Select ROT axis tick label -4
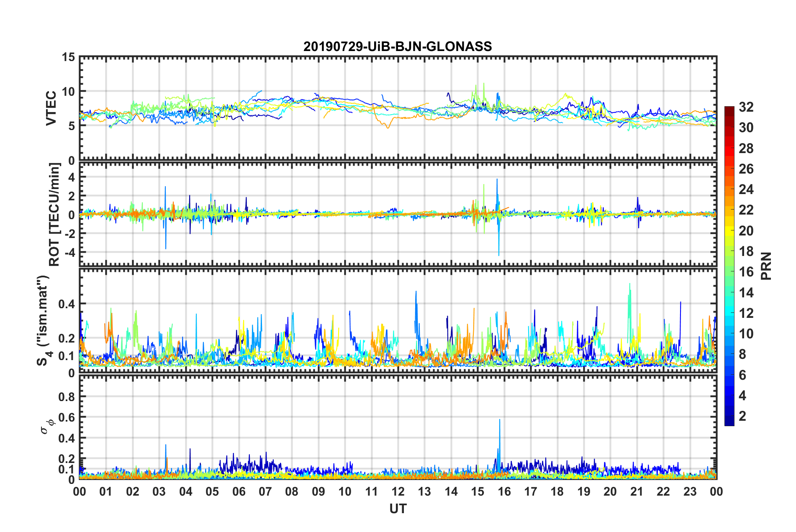This screenshot has width=796, height=532. (69, 252)
